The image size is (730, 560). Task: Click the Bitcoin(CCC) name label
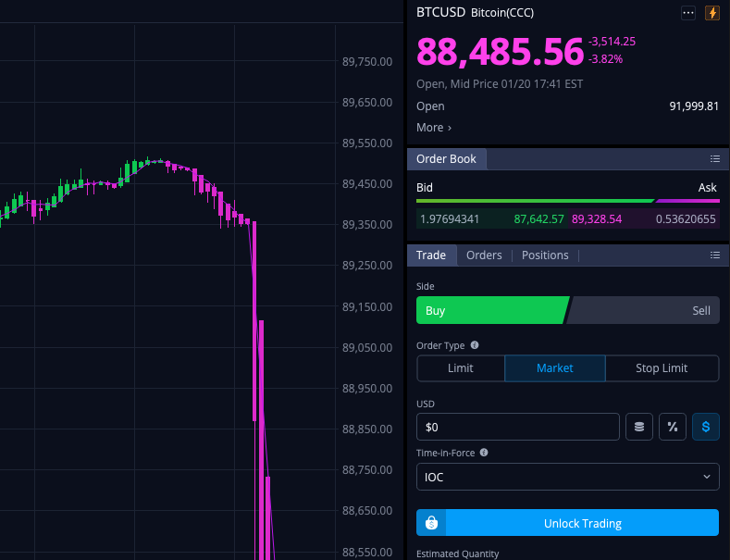502,13
